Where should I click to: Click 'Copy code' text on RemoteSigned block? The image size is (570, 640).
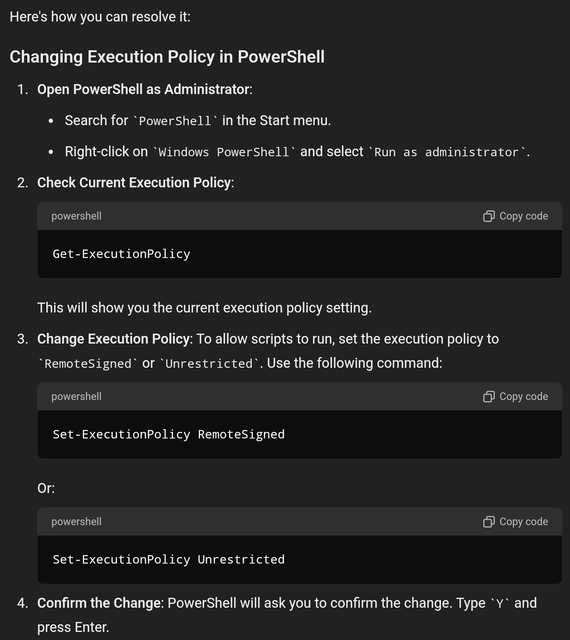click(x=523, y=396)
